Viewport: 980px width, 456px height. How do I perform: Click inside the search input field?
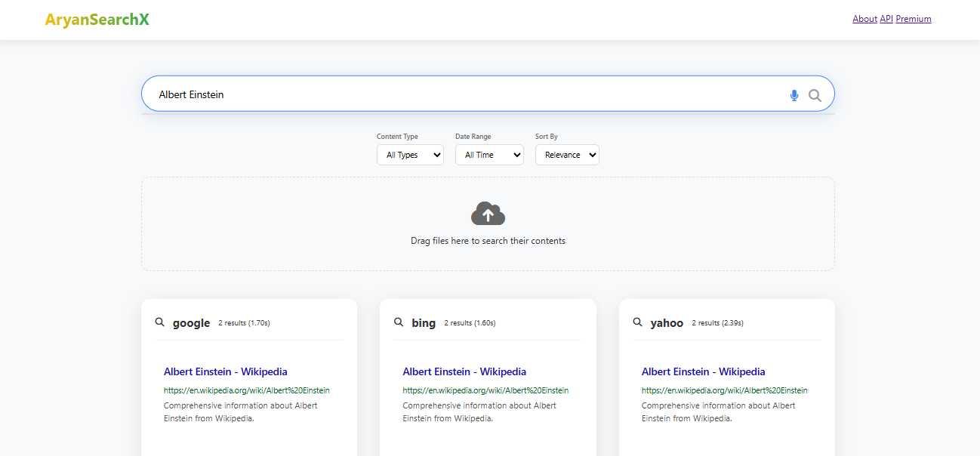click(453, 94)
